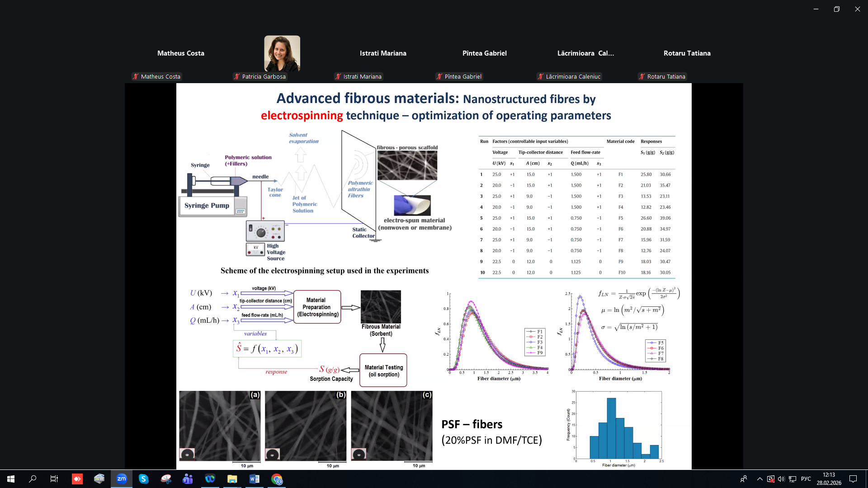Screen dimensions: 868x488
Task: Open File Explorer from taskbar
Action: click(232, 479)
